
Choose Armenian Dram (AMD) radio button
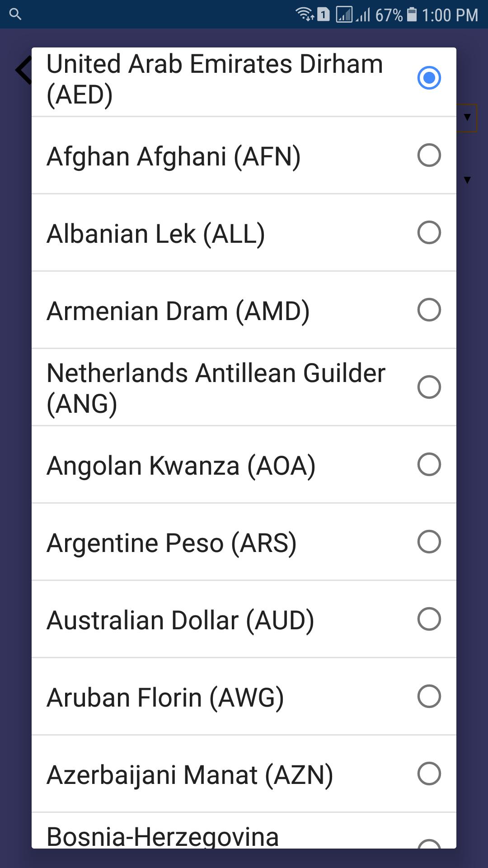429,310
